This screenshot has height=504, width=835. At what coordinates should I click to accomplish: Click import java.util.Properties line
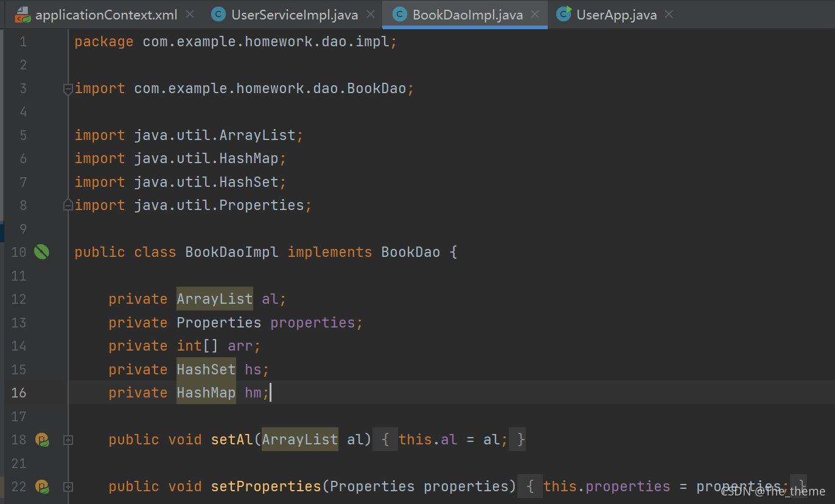pyautogui.click(x=193, y=205)
